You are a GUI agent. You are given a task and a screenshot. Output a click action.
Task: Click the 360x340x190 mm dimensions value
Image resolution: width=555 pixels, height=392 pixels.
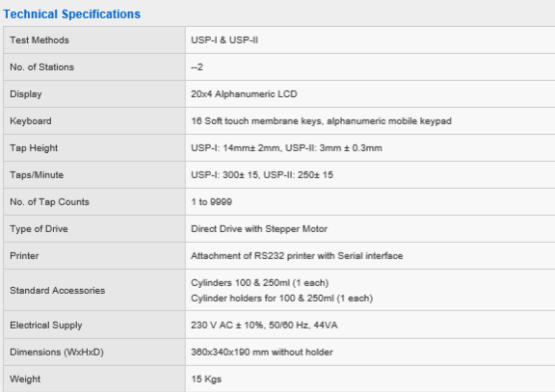point(262,352)
